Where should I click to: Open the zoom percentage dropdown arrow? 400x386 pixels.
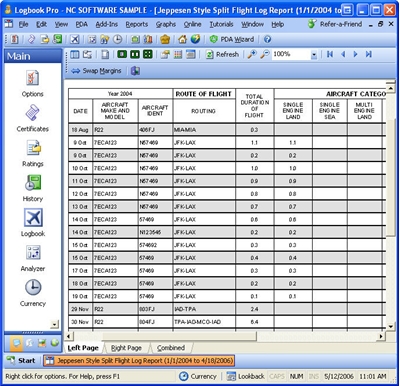tap(314, 55)
